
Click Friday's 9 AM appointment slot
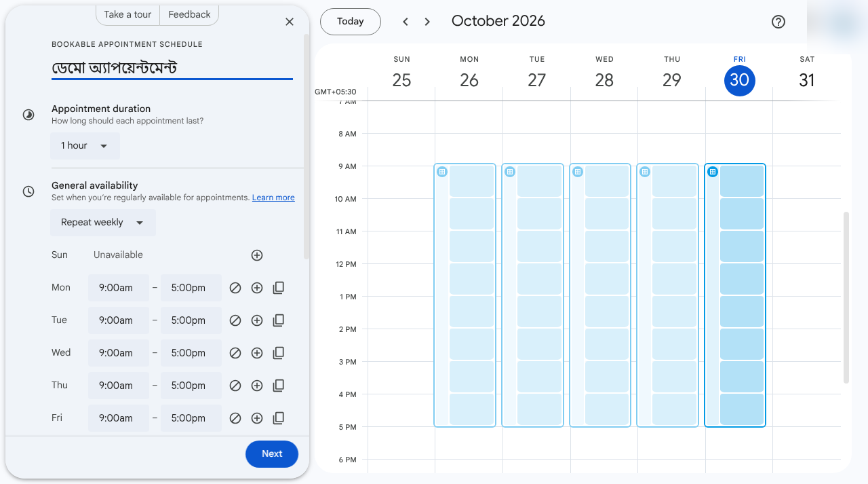[x=742, y=181]
